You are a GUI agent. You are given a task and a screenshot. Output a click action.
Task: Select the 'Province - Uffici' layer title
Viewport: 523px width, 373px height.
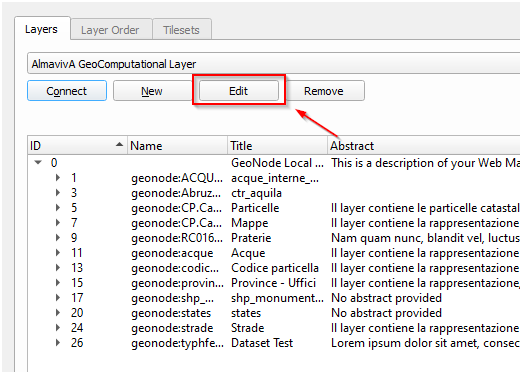click(273, 283)
